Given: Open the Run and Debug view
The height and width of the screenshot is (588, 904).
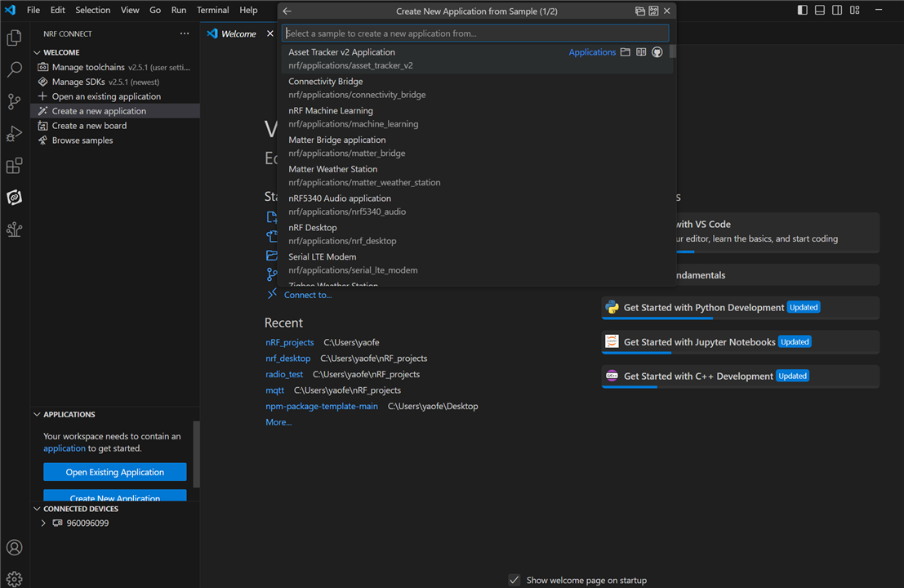Looking at the screenshot, I should (x=15, y=134).
